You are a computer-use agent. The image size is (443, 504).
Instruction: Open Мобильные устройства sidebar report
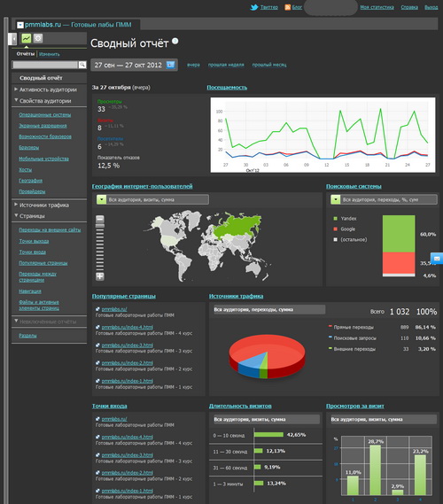[43, 159]
